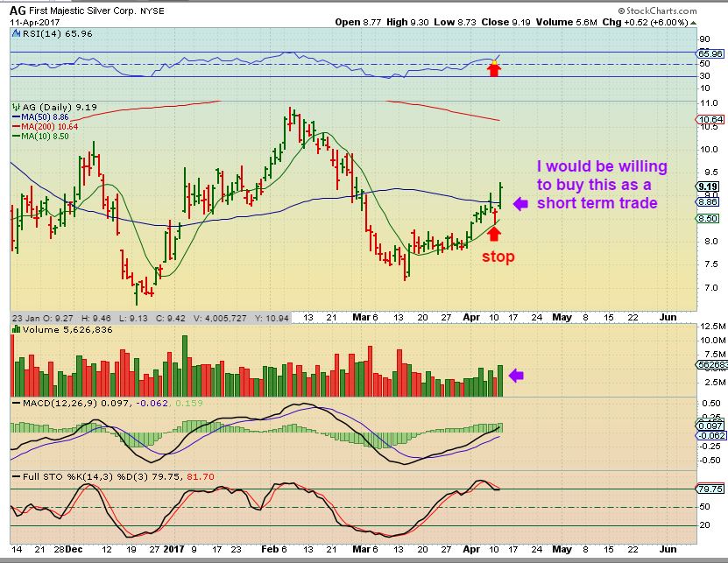728x563 pixels.
Task: Click the red 81.70 value in stochastic label
Action: pyautogui.click(x=201, y=476)
